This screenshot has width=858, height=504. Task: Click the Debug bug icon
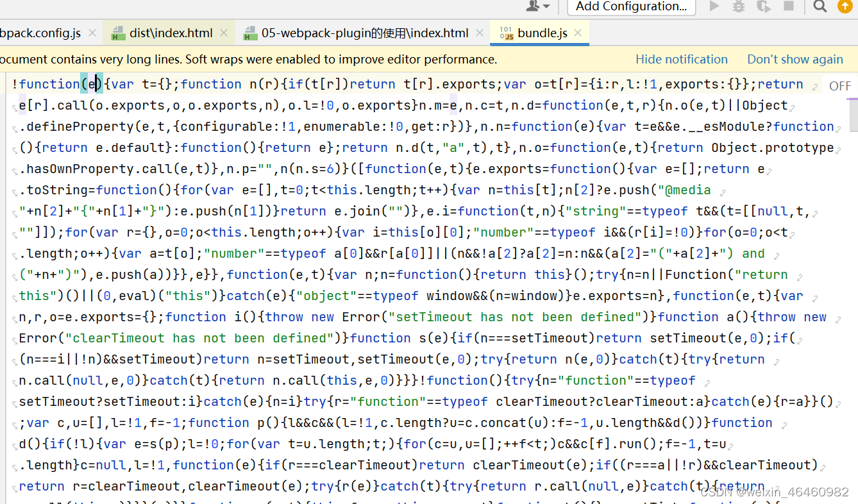[739, 6]
